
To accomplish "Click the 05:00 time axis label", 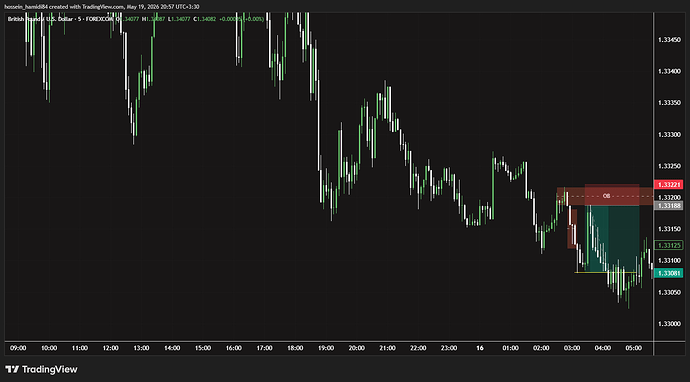I will (x=634, y=348).
